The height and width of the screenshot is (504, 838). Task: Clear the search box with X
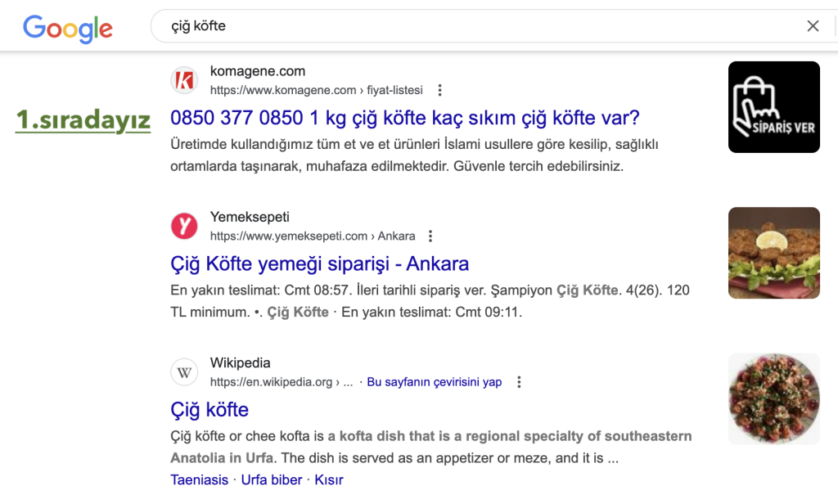813,26
